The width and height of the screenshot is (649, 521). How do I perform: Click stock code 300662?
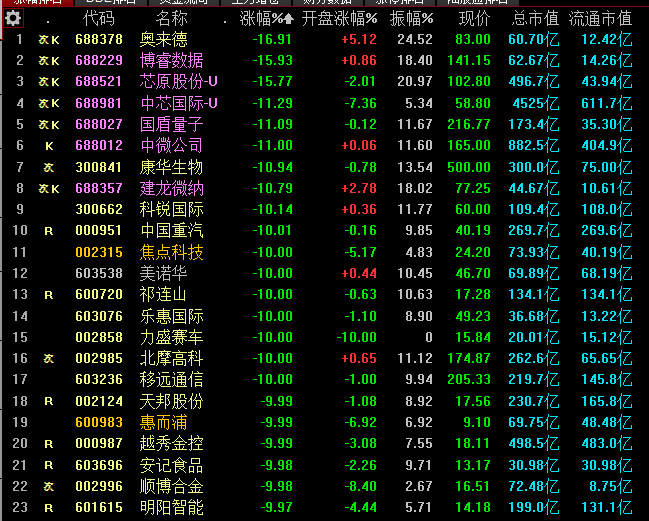click(x=99, y=209)
